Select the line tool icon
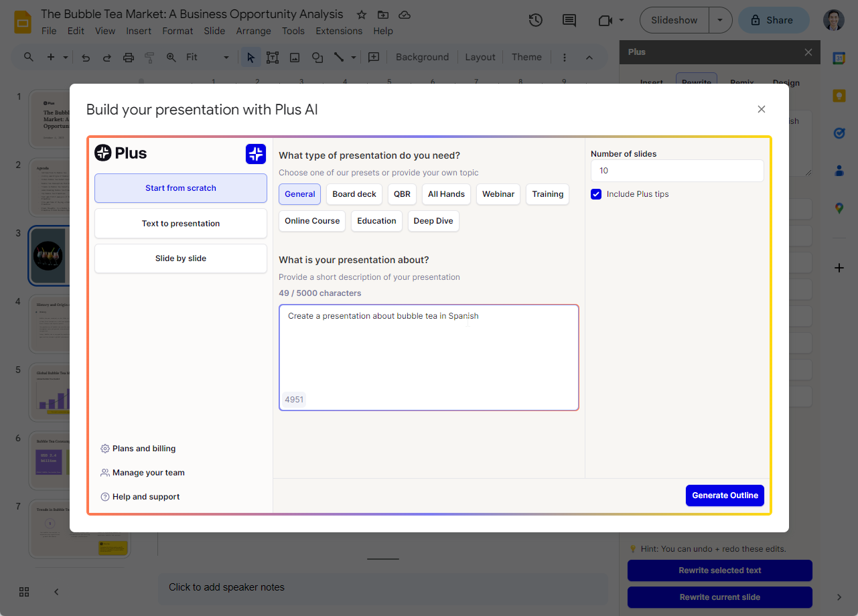This screenshot has width=858, height=616. (x=339, y=58)
